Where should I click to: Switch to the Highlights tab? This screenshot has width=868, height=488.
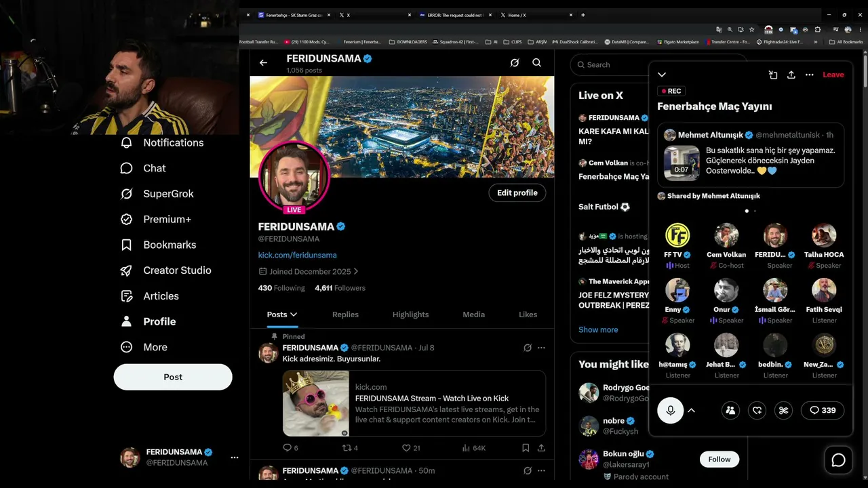coord(410,314)
